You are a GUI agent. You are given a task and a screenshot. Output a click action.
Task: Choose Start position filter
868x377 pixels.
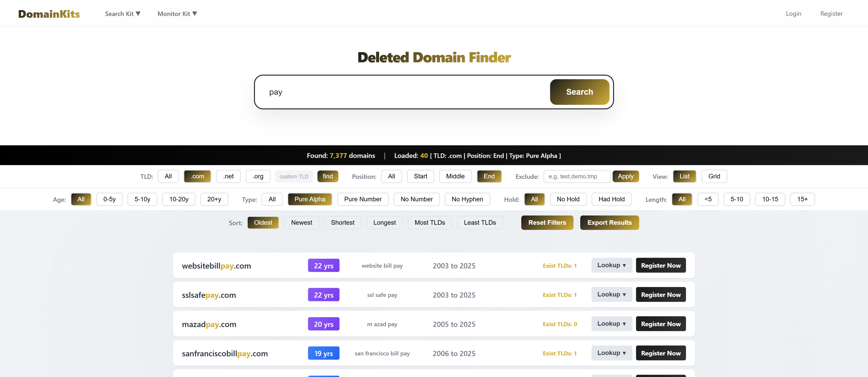point(420,176)
